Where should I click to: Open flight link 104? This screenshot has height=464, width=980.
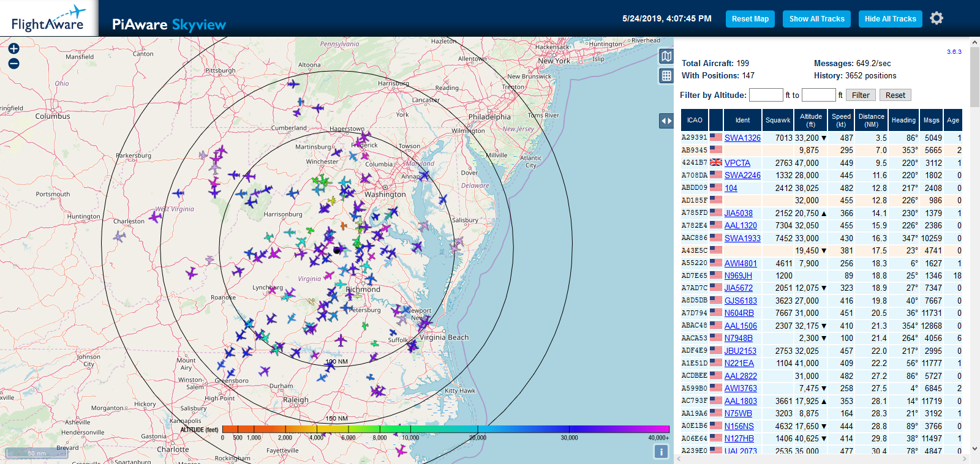click(731, 188)
